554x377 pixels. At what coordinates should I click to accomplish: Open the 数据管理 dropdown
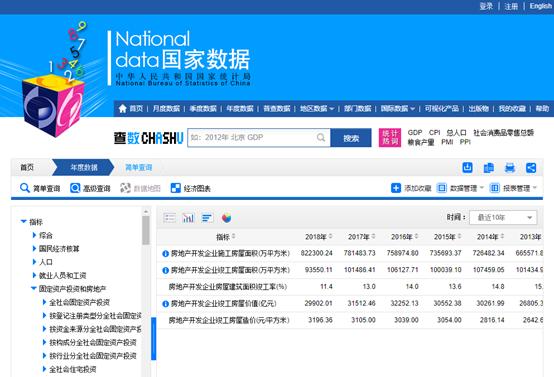pos(460,188)
